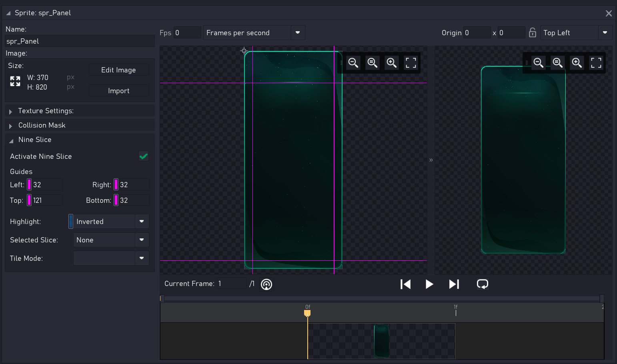
Task: Click the zoom in magnifier in left preview
Action: coord(391,63)
